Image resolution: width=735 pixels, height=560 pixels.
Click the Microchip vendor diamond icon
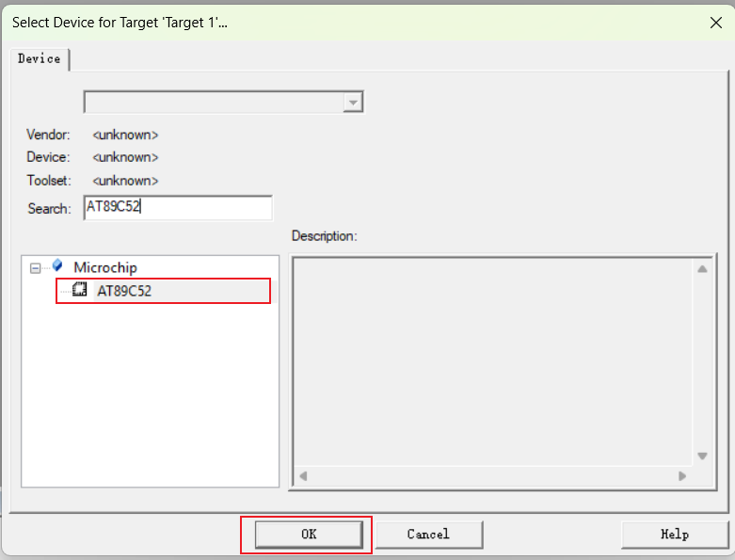pos(57,265)
